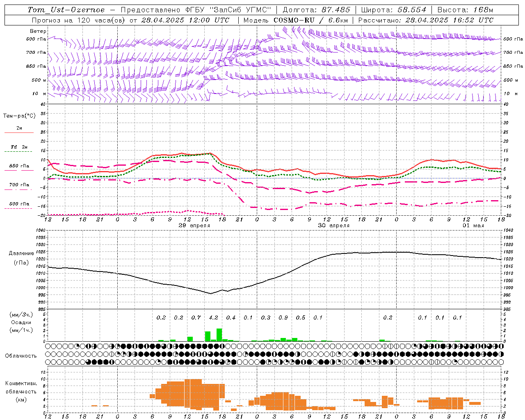Click the 29 апреля date label
Screen dimensions: 525x420
pos(194,226)
